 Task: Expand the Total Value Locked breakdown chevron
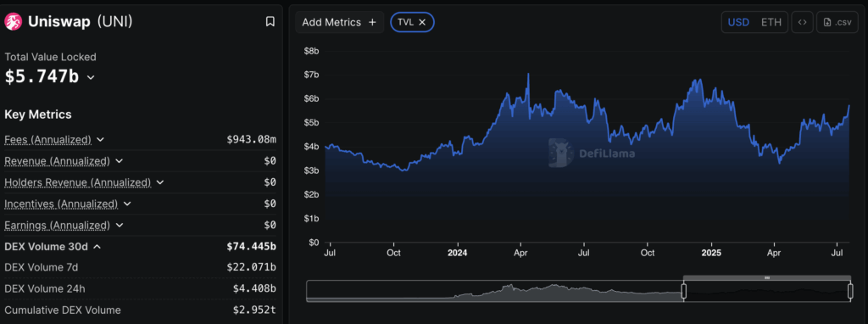pyautogui.click(x=91, y=77)
